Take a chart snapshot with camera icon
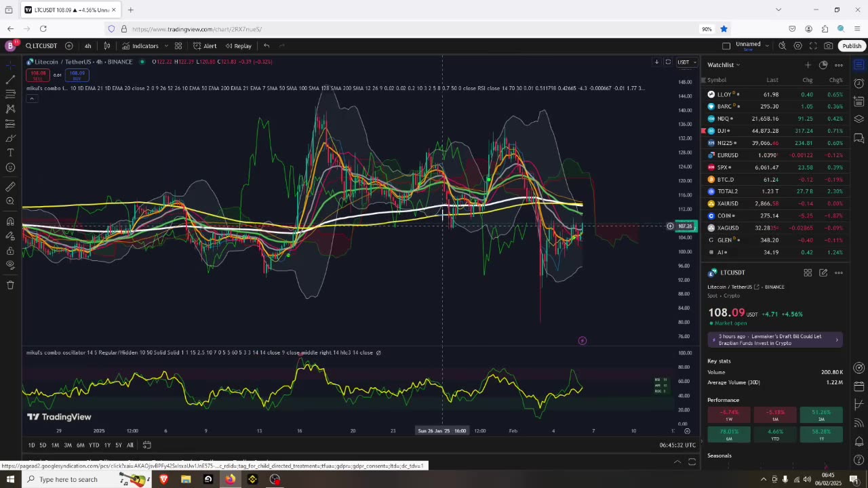868x488 pixels. coord(829,45)
